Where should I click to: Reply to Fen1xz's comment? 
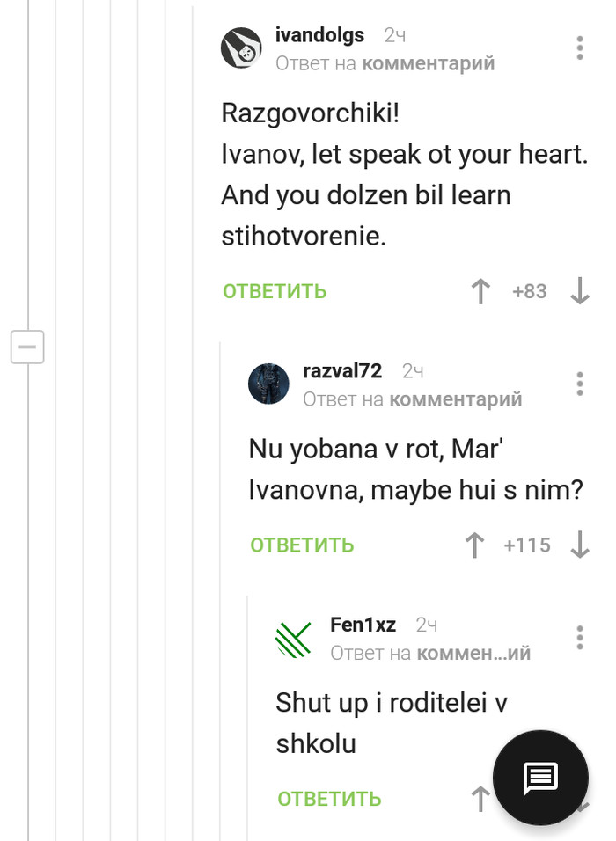coord(329,799)
